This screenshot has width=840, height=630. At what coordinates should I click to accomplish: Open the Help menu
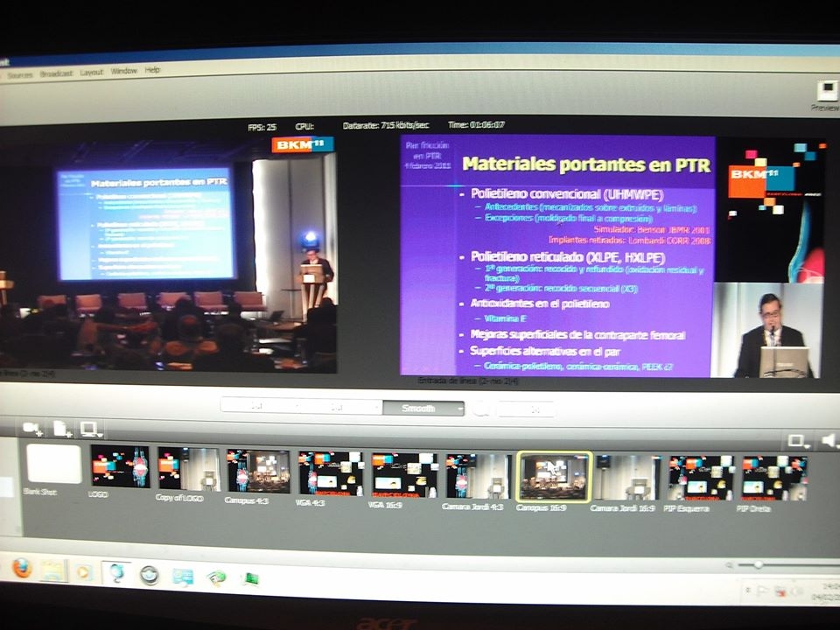(152, 70)
